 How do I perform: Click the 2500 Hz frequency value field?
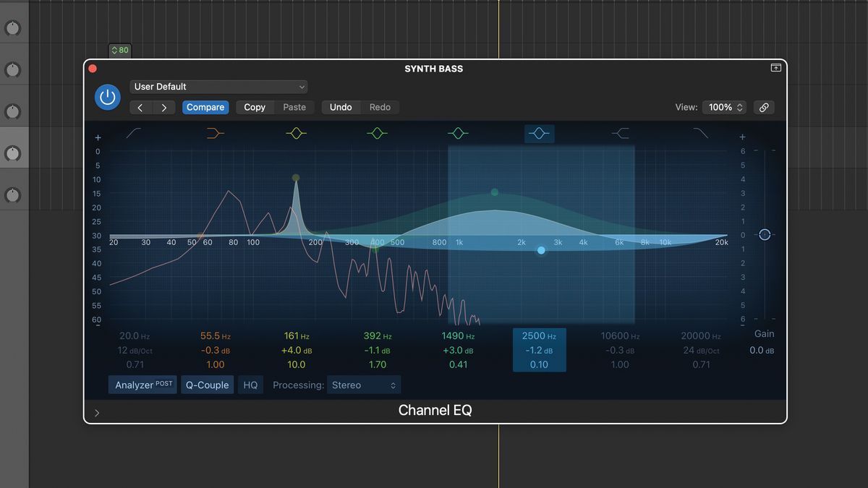click(539, 335)
